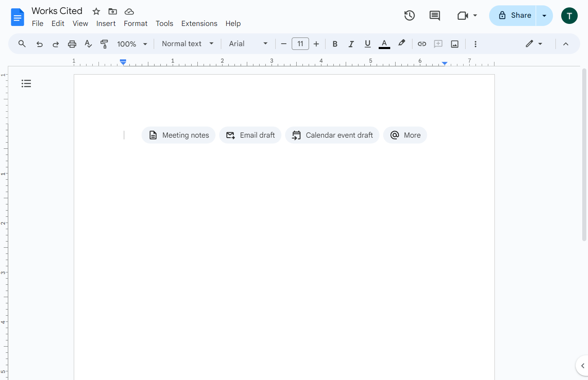Check the cloud save status icon
The image size is (588, 380).
click(129, 12)
